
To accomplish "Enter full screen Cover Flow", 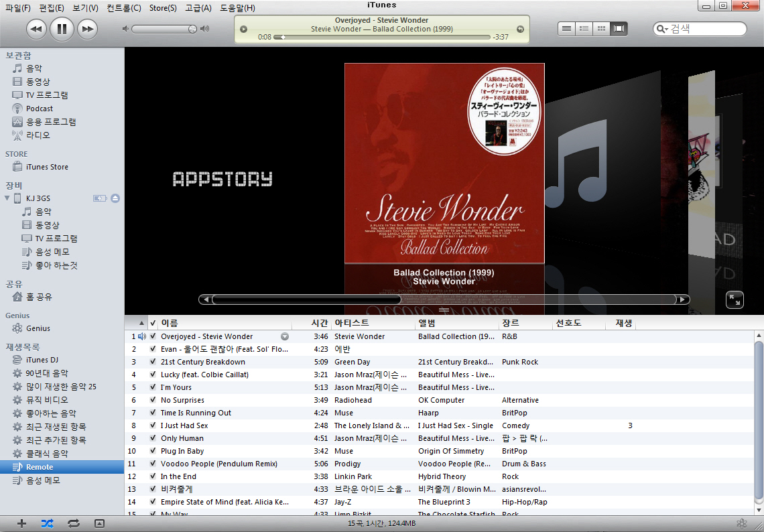I will 735,300.
